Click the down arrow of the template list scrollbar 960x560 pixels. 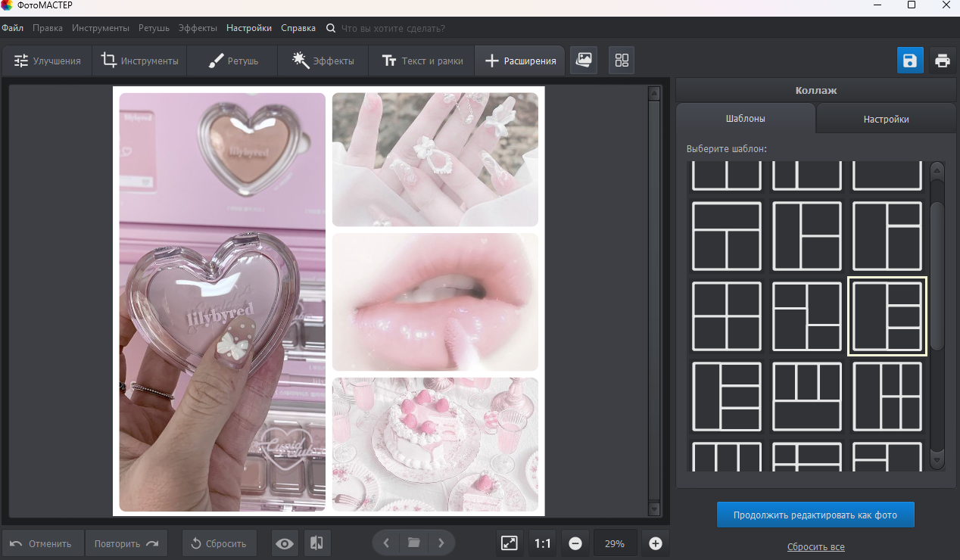point(937,460)
